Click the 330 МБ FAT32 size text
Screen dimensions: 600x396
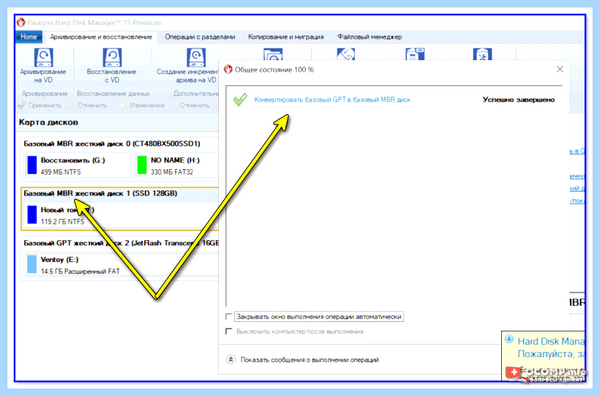tap(172, 172)
